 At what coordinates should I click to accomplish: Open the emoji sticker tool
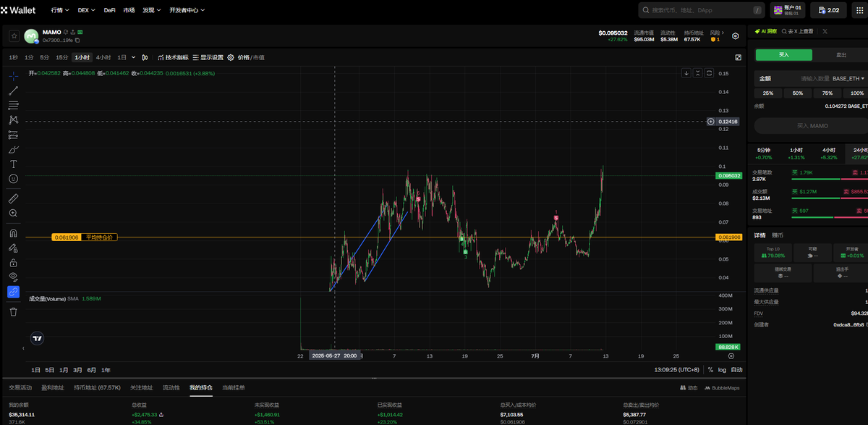point(13,179)
